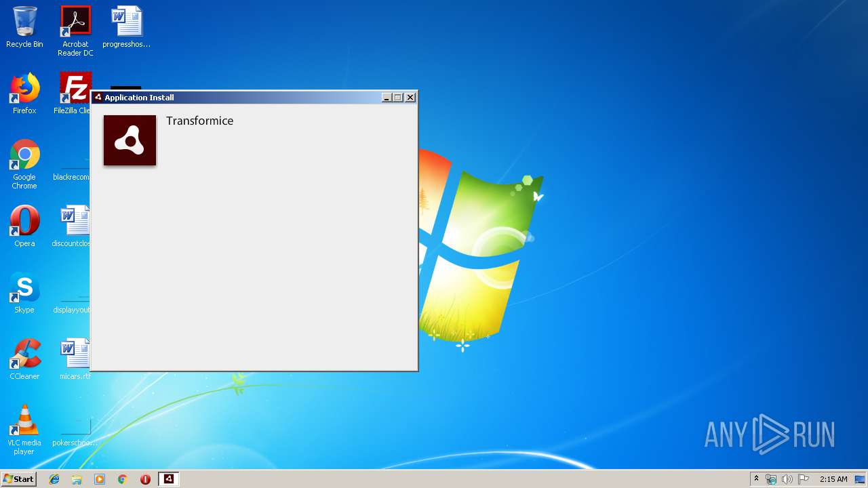Open Internet Explorer from taskbar
Image resolution: width=868 pixels, height=488 pixels.
point(54,479)
